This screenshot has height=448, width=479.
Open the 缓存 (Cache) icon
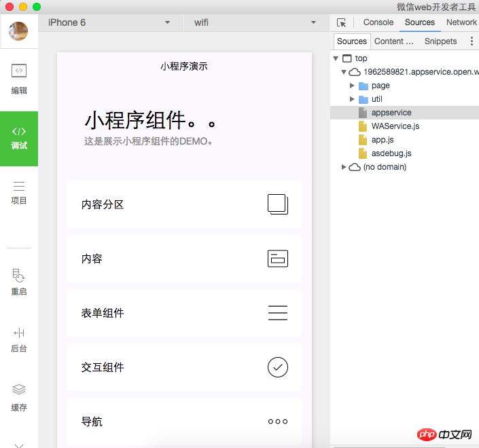coord(19,397)
